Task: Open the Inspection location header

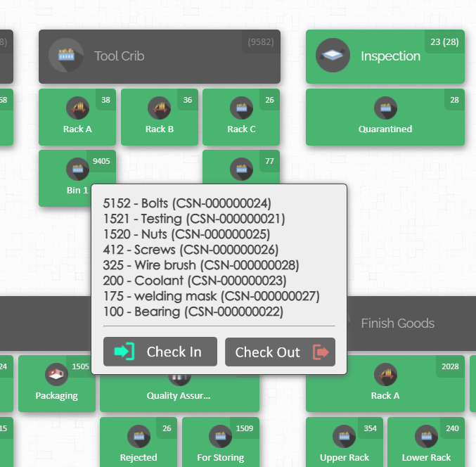Action: click(385, 56)
